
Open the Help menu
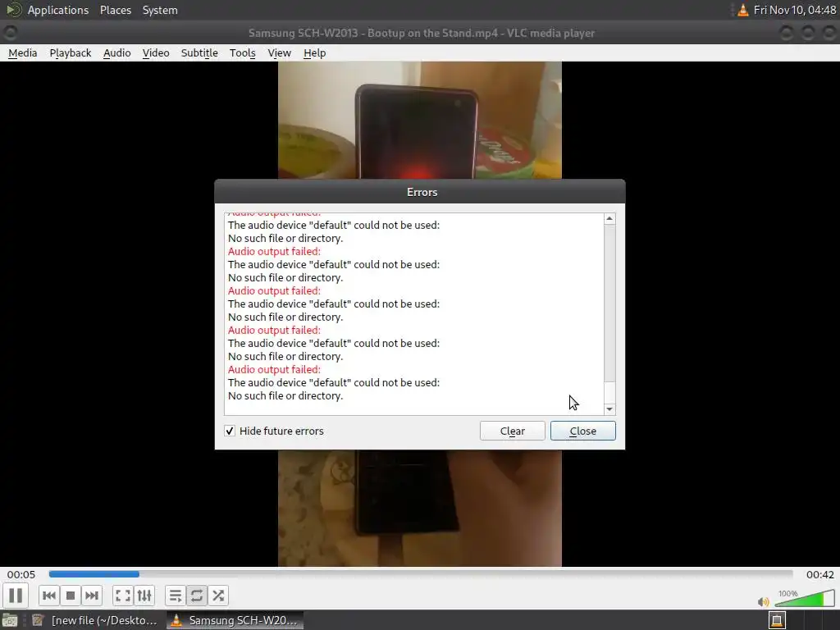click(314, 53)
